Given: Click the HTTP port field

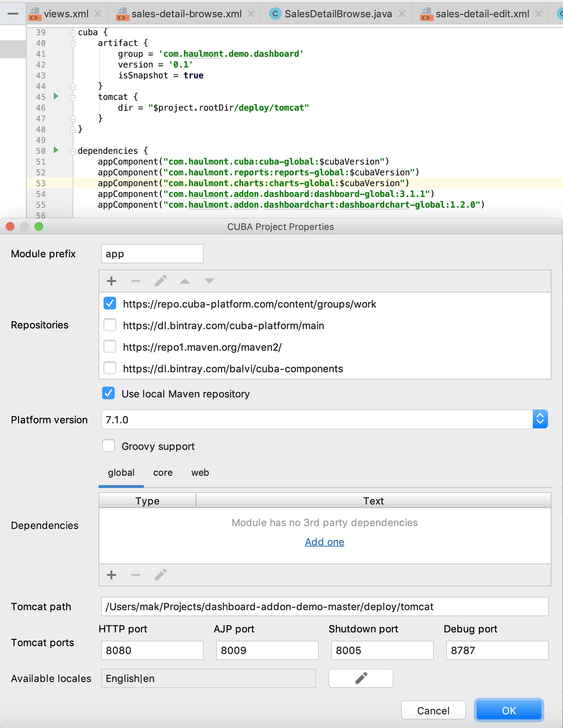Looking at the screenshot, I should (152, 650).
